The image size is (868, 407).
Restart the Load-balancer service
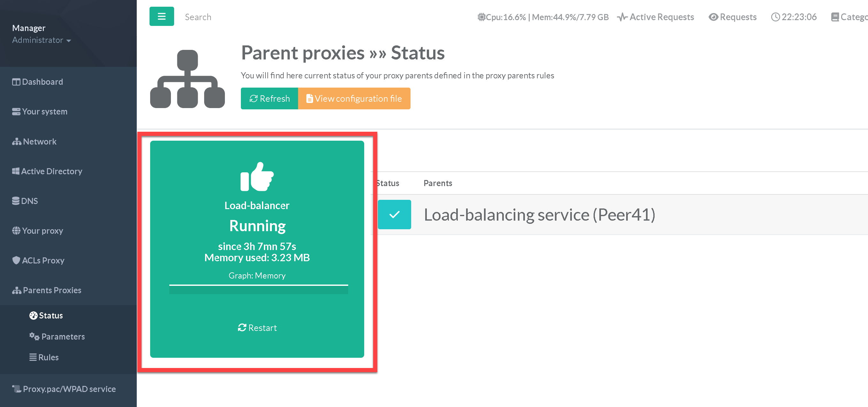point(257,328)
